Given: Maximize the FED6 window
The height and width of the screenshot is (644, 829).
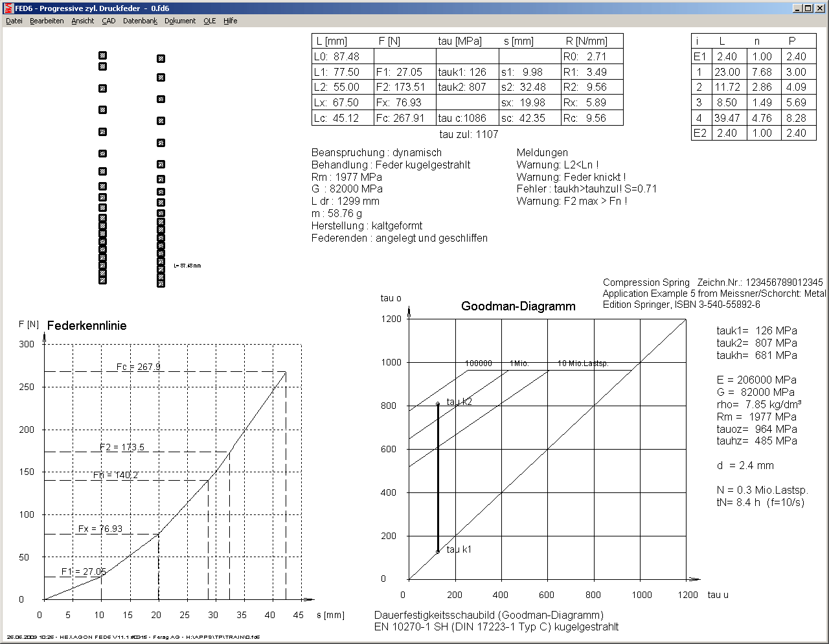Looking at the screenshot, I should coord(808,8).
